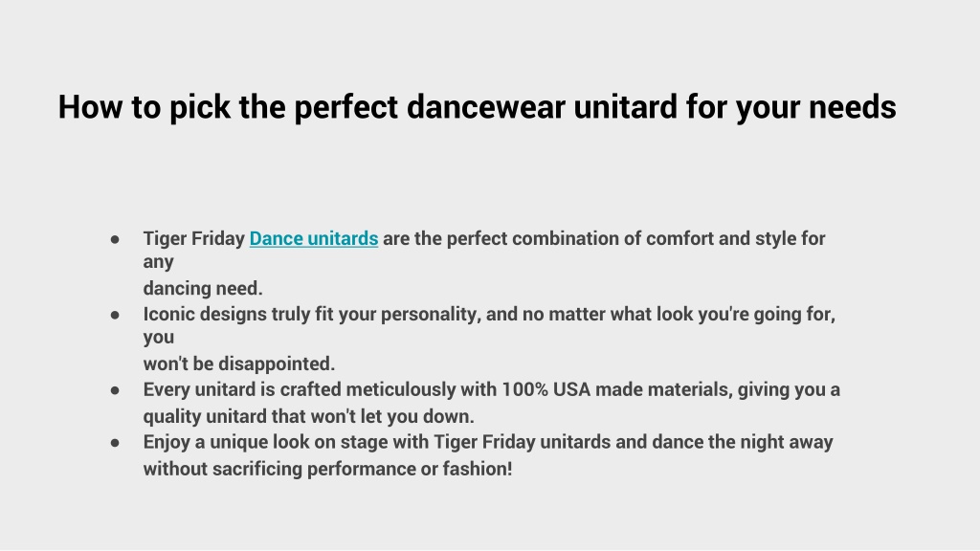
Task: Click the word any under first bullet
Action: (158, 262)
